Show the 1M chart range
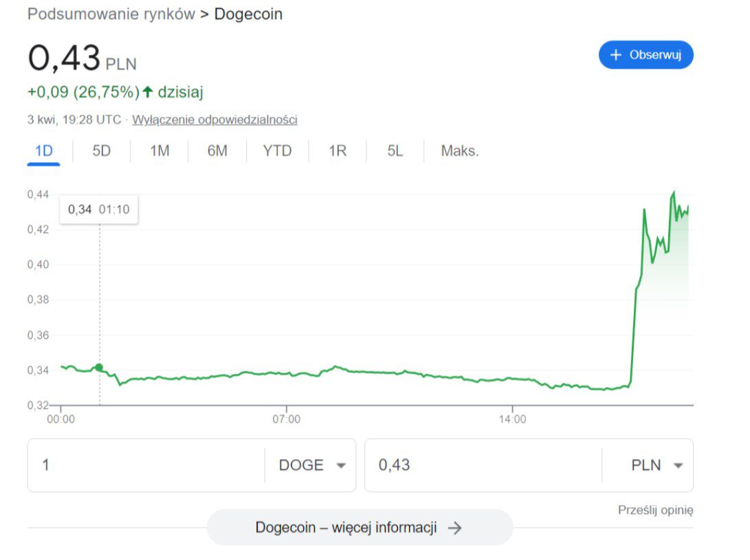The image size is (750, 560). coord(159,151)
